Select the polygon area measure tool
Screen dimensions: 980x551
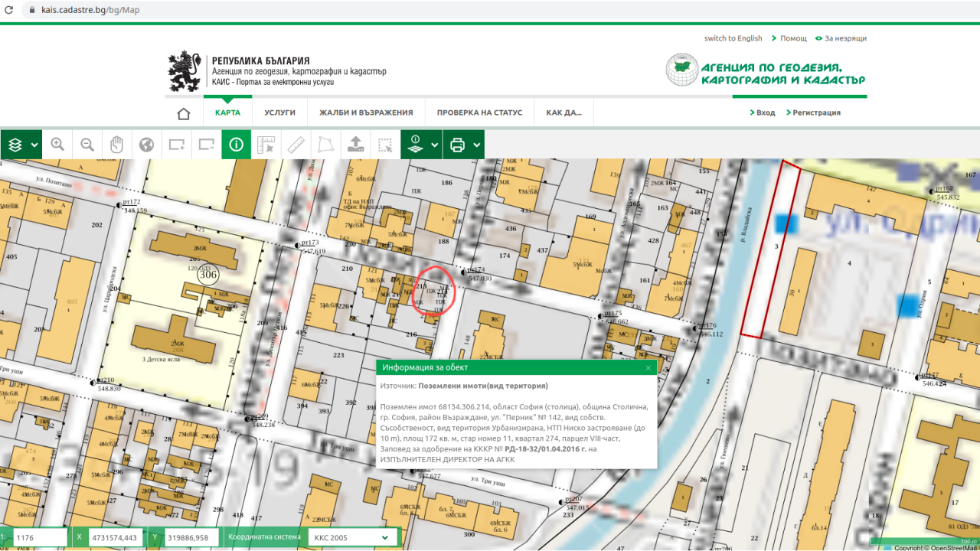coord(326,145)
